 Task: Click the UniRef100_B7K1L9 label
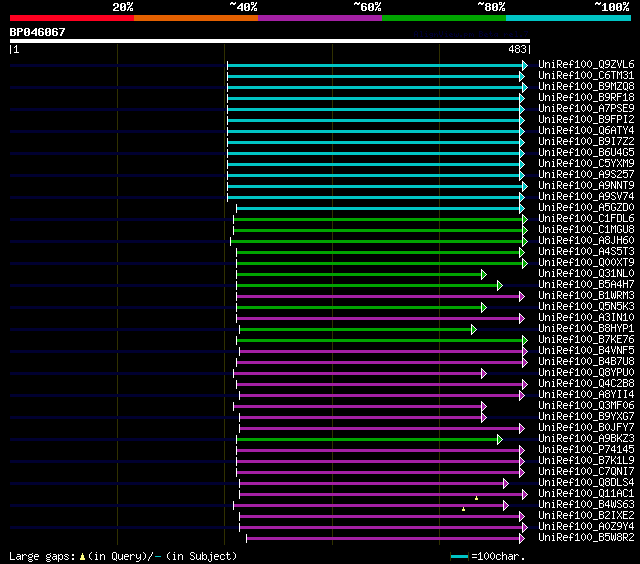[586, 461]
